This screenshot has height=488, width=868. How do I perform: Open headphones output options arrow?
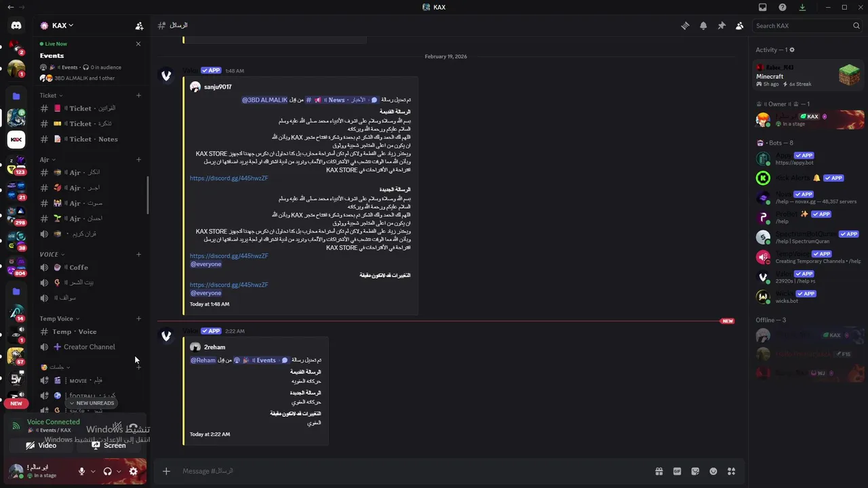[119, 472]
